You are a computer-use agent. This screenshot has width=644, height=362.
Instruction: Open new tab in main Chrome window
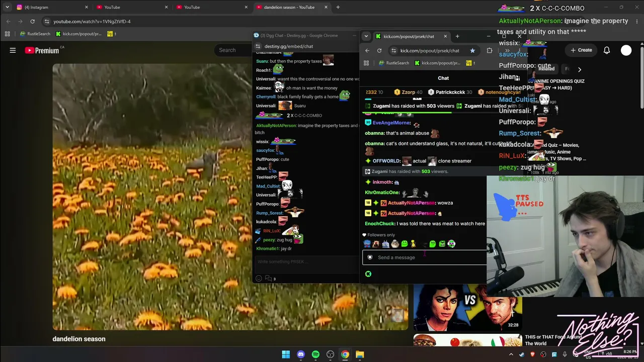click(338, 8)
